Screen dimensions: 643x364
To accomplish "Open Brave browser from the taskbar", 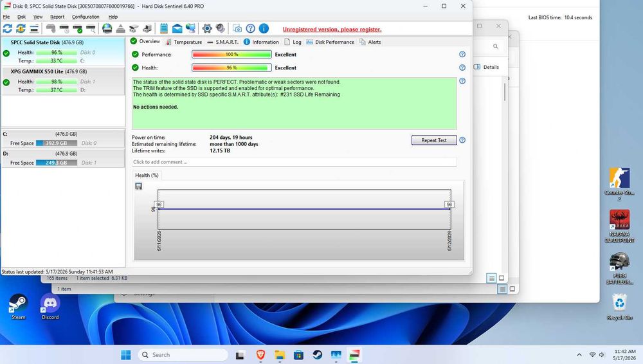I will pyautogui.click(x=260, y=354).
